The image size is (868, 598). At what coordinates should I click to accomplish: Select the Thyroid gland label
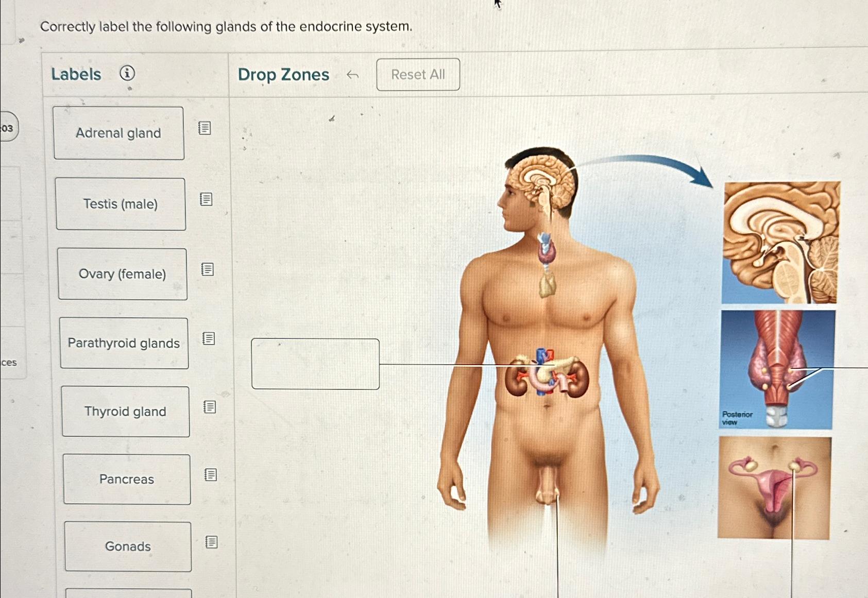[x=126, y=412]
